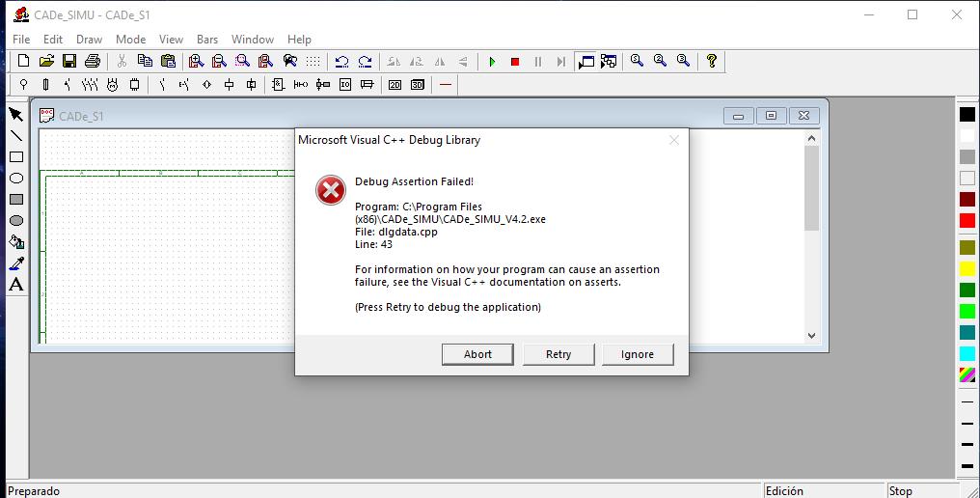The image size is (980, 498).
Task: Open the chip-shaped component icon
Action: (134, 85)
